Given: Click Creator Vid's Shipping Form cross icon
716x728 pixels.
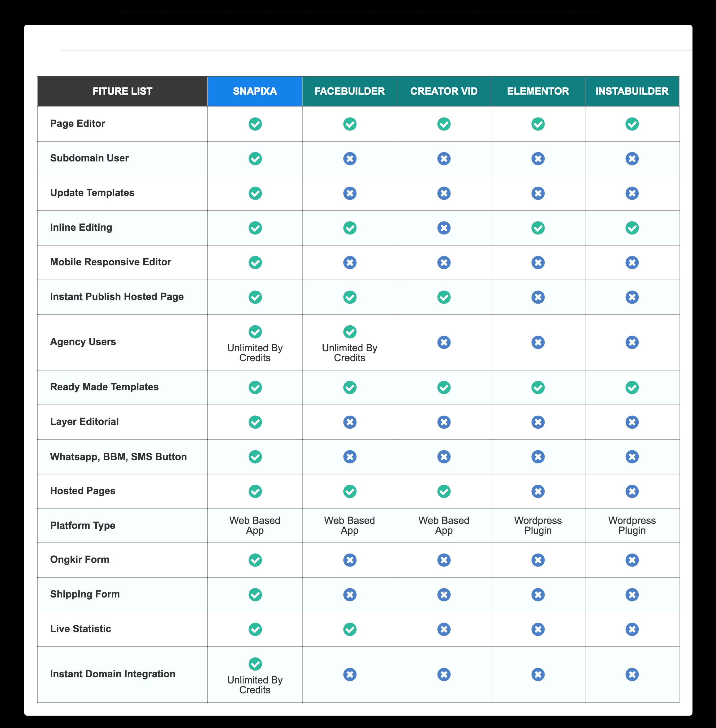Looking at the screenshot, I should tap(444, 595).
